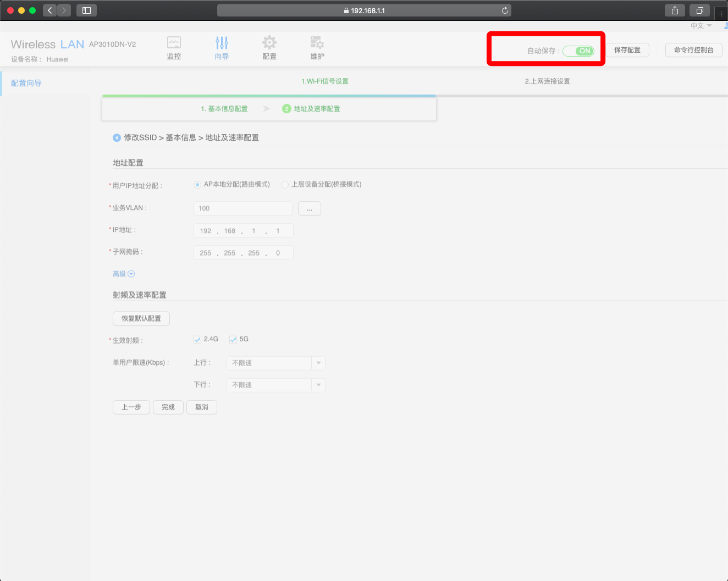
Task: Click the device name Huawei
Action: pos(58,59)
